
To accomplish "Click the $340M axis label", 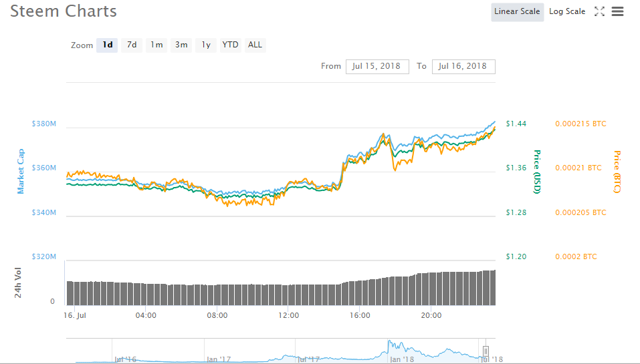I will (44, 212).
